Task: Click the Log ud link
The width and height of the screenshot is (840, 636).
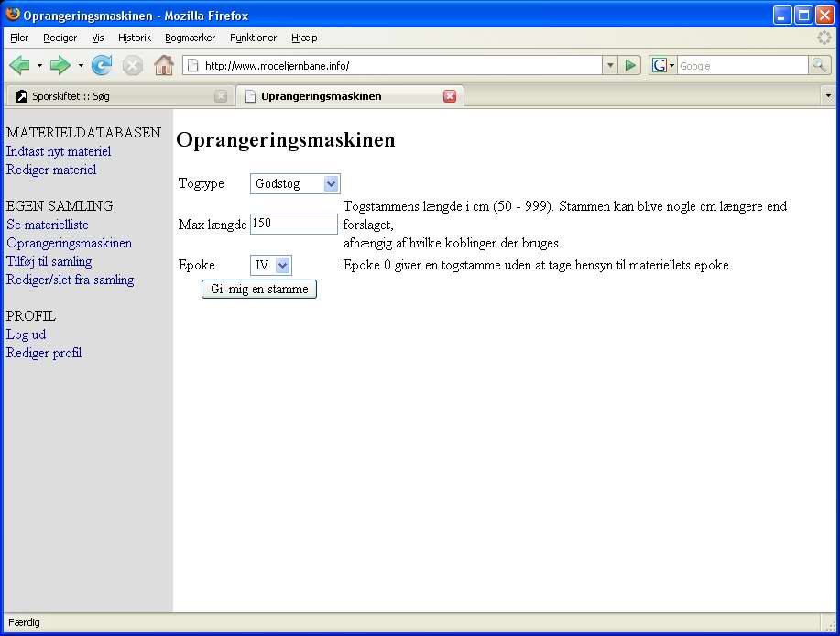Action: [26, 334]
